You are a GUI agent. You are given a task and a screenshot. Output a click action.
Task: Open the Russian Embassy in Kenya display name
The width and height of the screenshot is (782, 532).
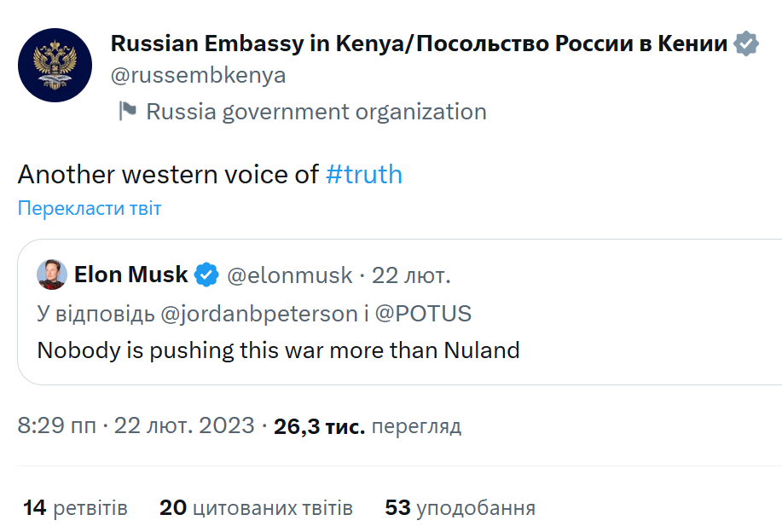point(419,43)
